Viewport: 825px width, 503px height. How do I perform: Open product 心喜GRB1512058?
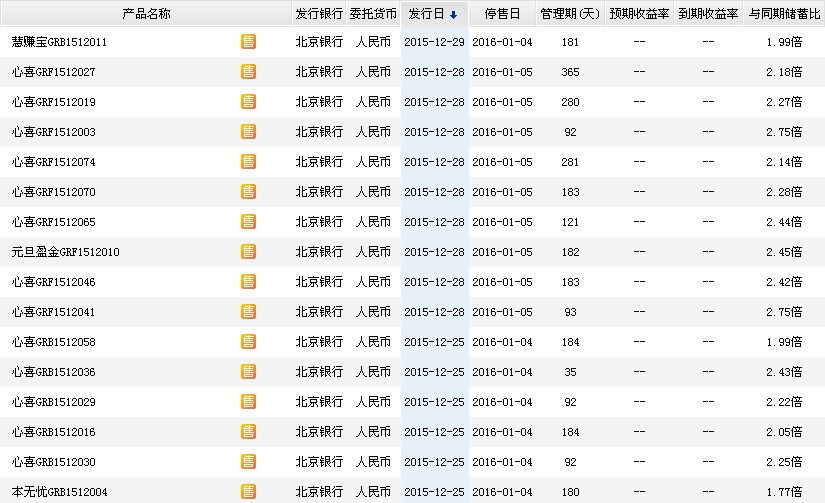click(x=54, y=342)
